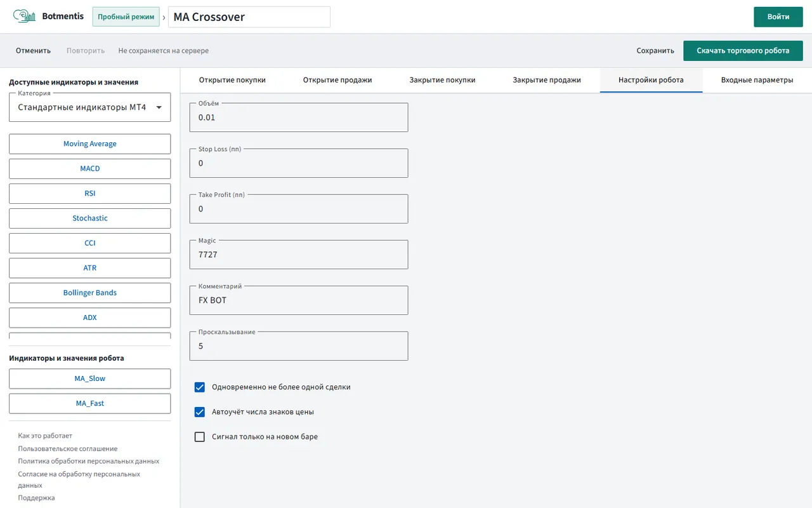The image size is (812, 508).
Task: Open 'Как это работает' link
Action: (45, 436)
